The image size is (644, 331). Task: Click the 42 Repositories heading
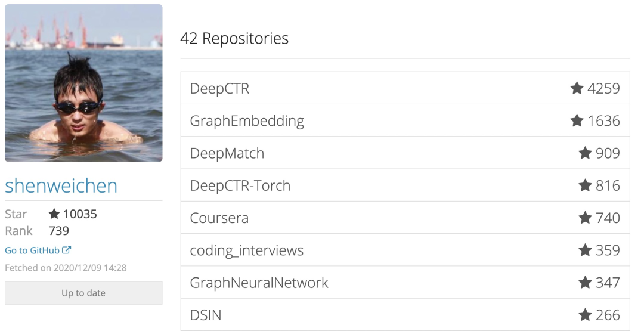tap(234, 39)
